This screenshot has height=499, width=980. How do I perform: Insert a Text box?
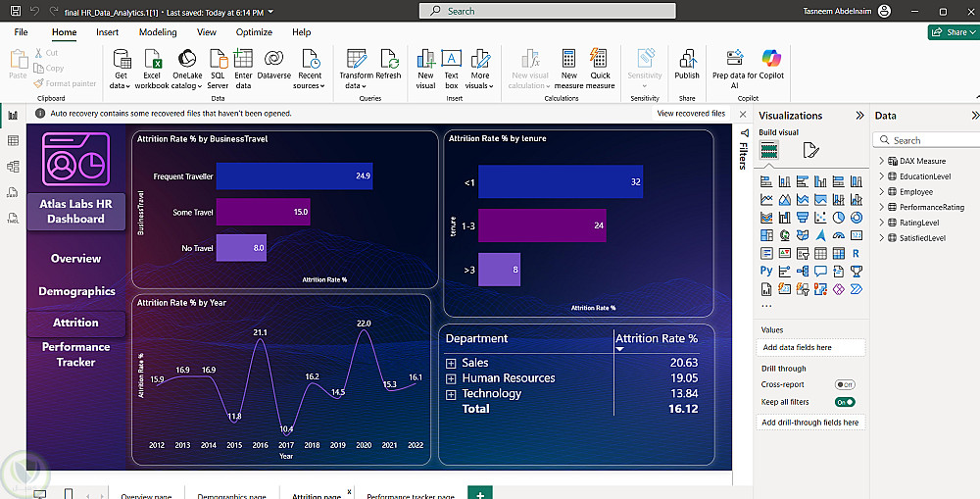pyautogui.click(x=451, y=69)
